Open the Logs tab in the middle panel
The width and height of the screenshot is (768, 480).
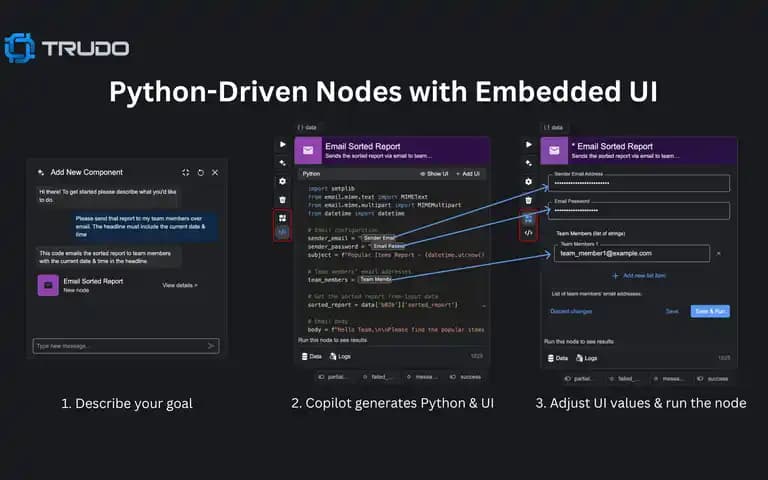[x=340, y=357]
